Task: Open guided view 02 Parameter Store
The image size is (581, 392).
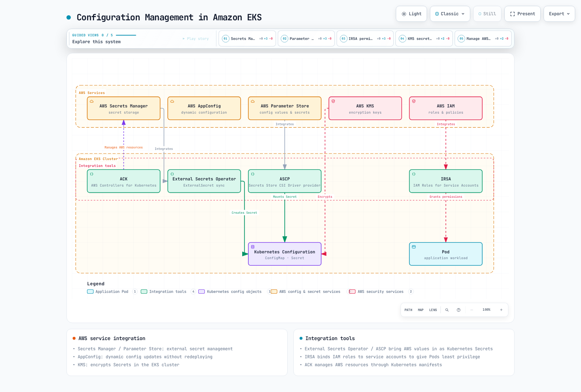Action: (x=306, y=38)
